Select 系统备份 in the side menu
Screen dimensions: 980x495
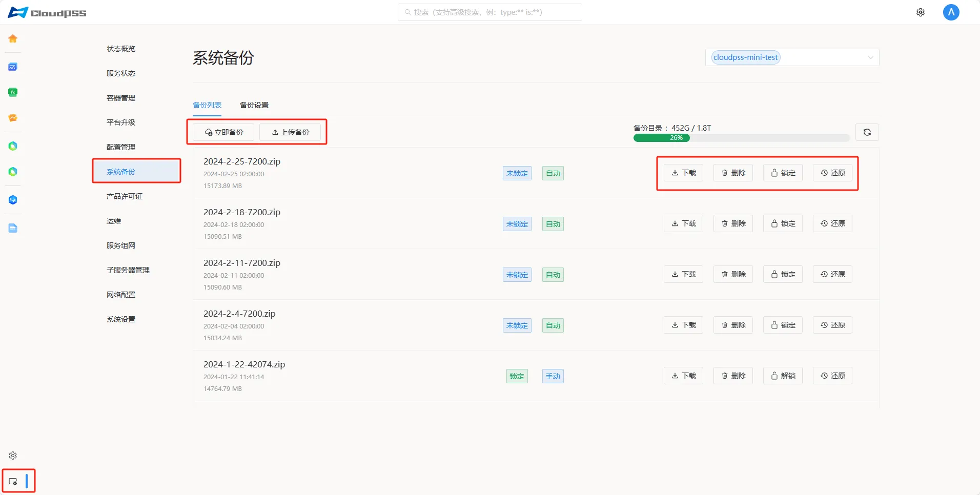[x=136, y=172]
